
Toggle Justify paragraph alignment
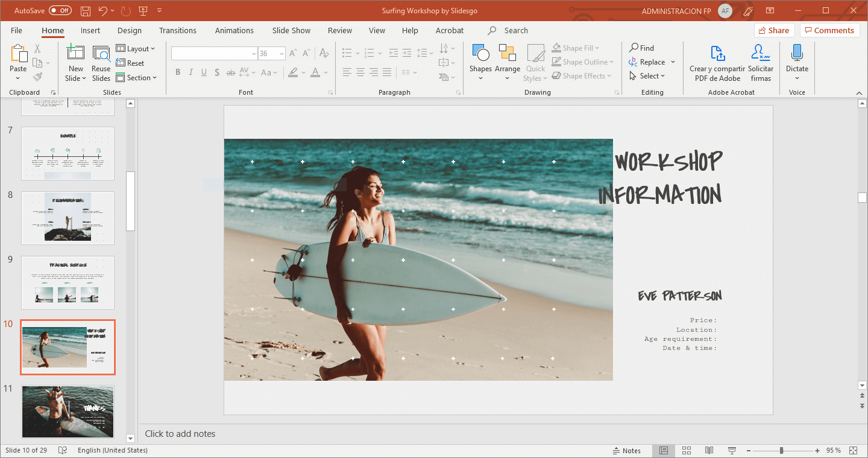pos(387,72)
